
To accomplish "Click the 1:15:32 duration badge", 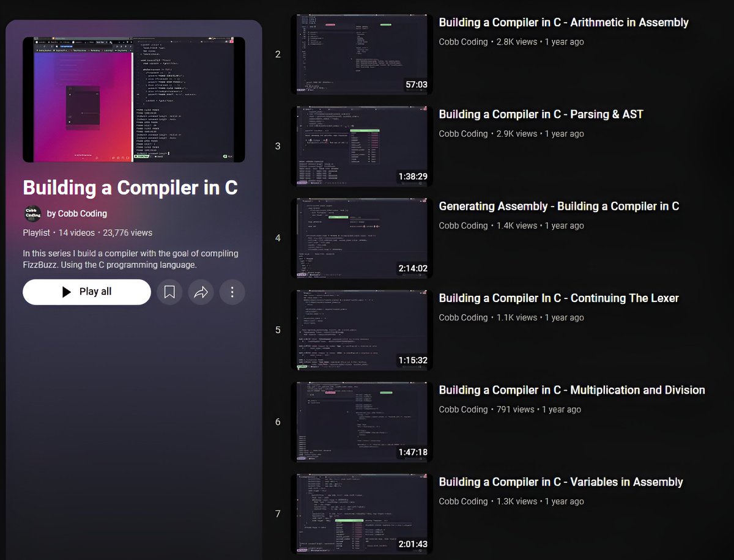I will point(413,361).
